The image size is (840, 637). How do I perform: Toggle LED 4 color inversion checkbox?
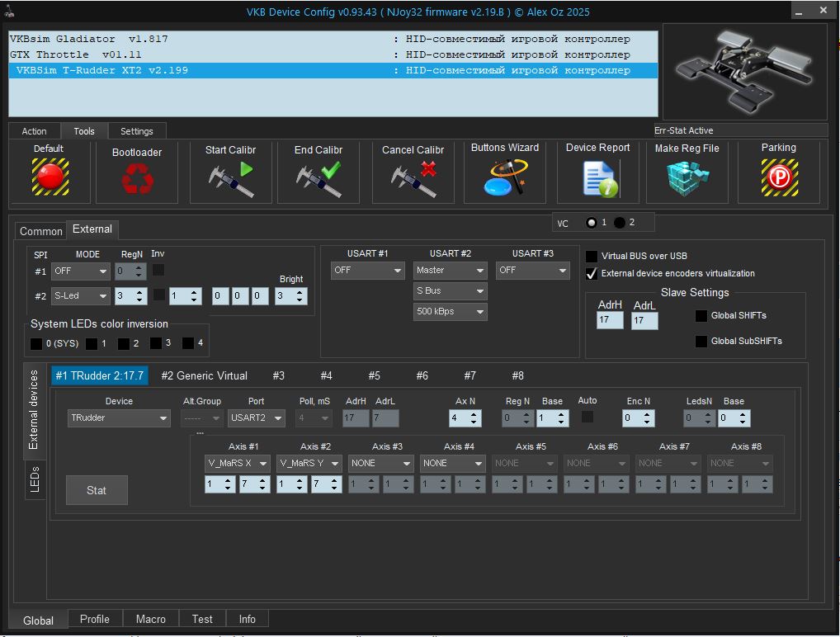(x=188, y=343)
